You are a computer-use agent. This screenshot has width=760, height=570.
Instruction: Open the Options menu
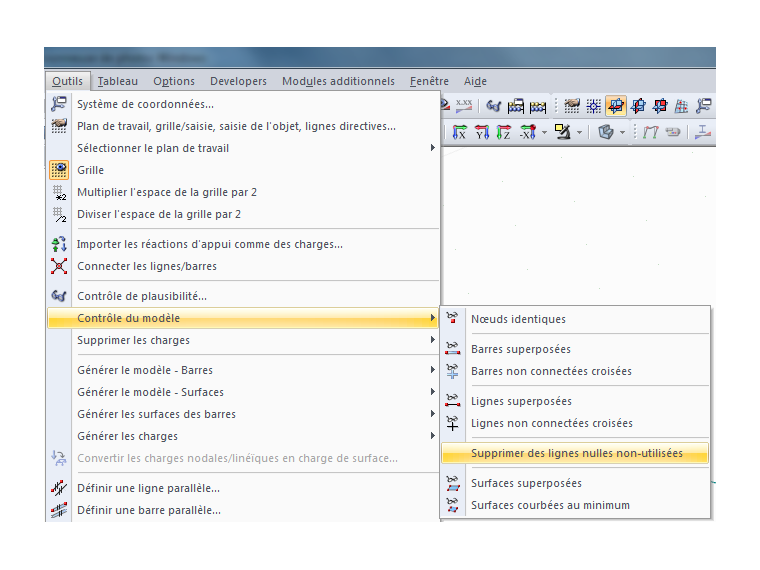[x=174, y=81]
